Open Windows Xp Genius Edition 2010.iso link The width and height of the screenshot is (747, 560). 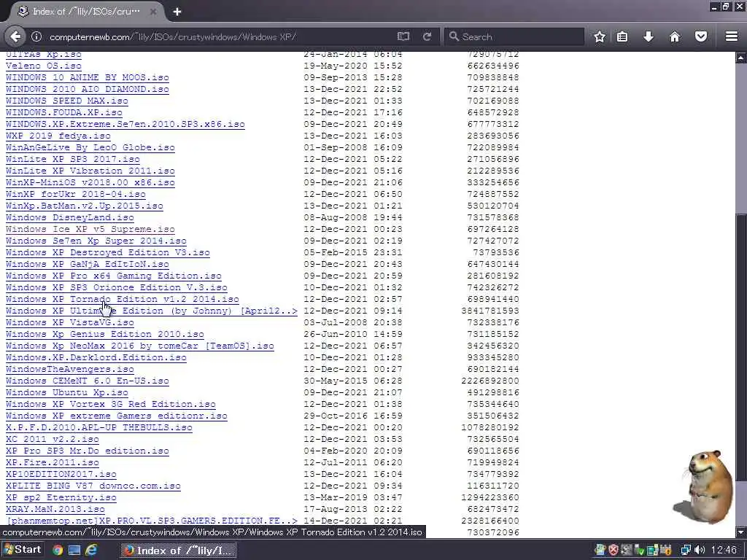(x=105, y=334)
